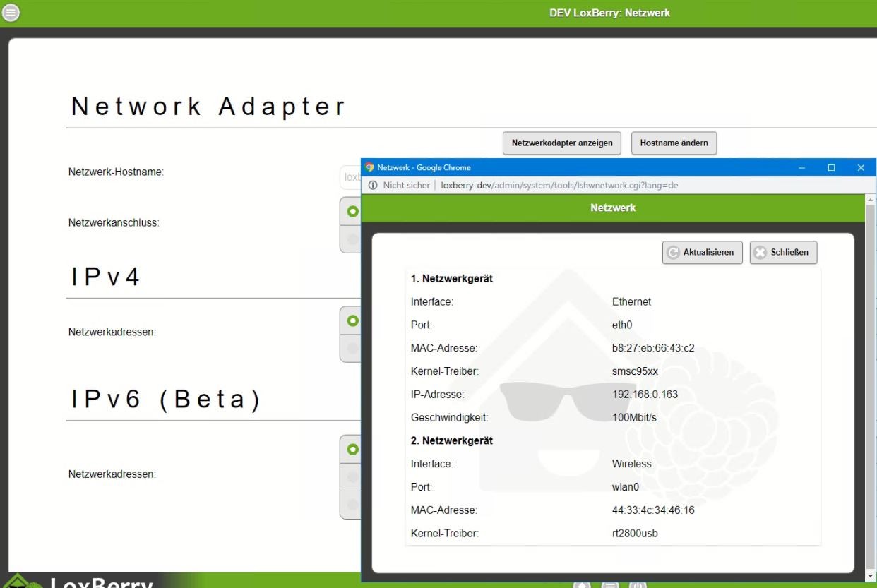Minimize the Netzwerk Chrome window

pyautogui.click(x=802, y=167)
